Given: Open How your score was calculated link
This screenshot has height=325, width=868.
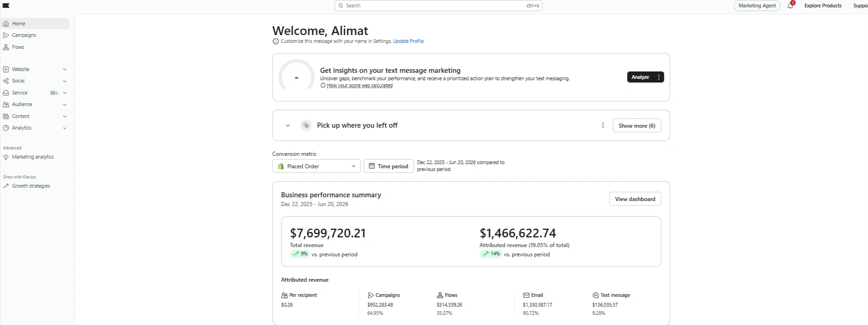Looking at the screenshot, I should click(359, 85).
